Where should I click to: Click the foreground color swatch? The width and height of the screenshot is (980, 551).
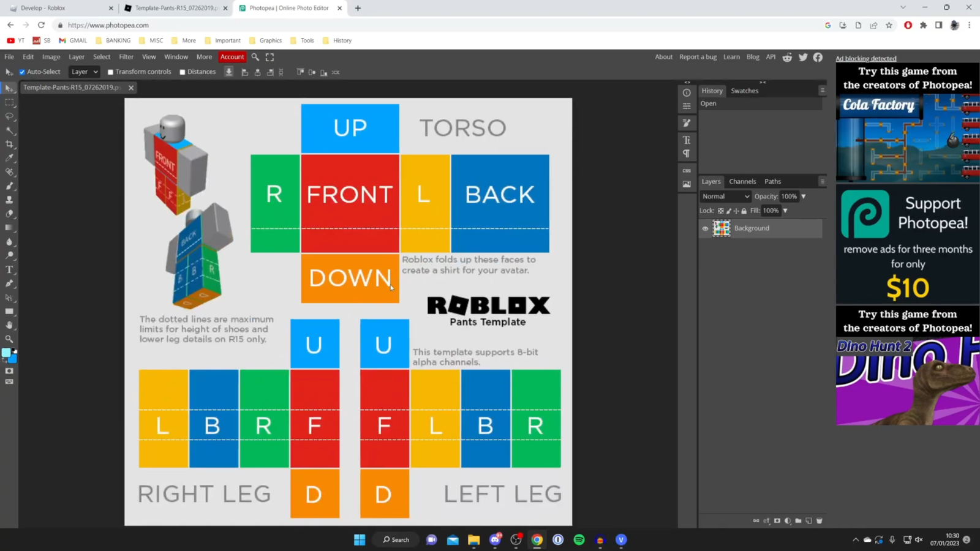point(7,353)
